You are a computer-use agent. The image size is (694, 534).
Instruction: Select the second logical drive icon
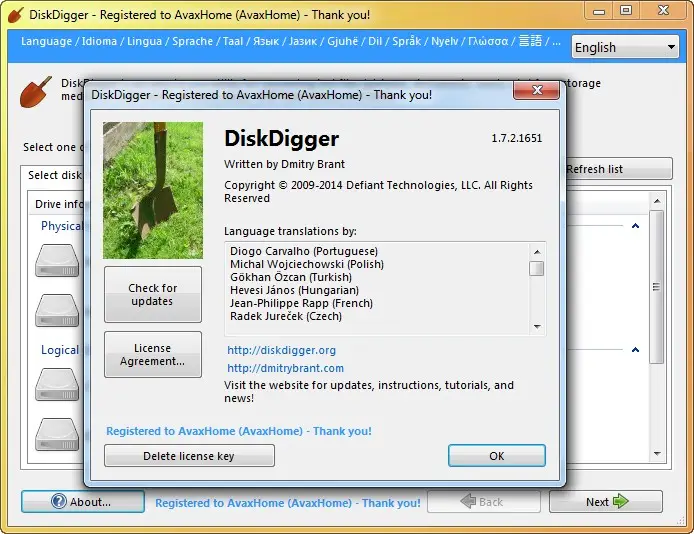pos(57,434)
